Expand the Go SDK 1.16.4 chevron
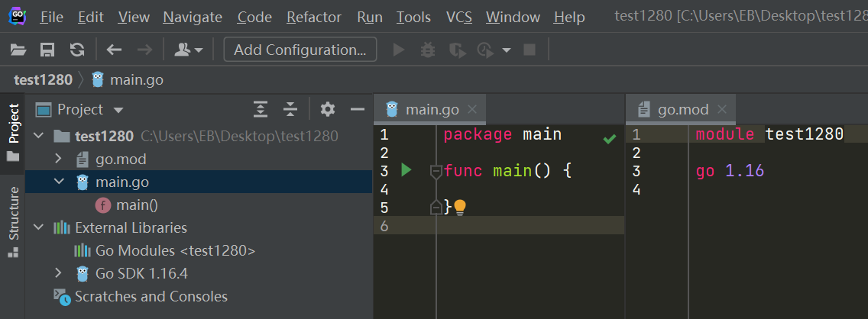The width and height of the screenshot is (868, 319). click(58, 273)
